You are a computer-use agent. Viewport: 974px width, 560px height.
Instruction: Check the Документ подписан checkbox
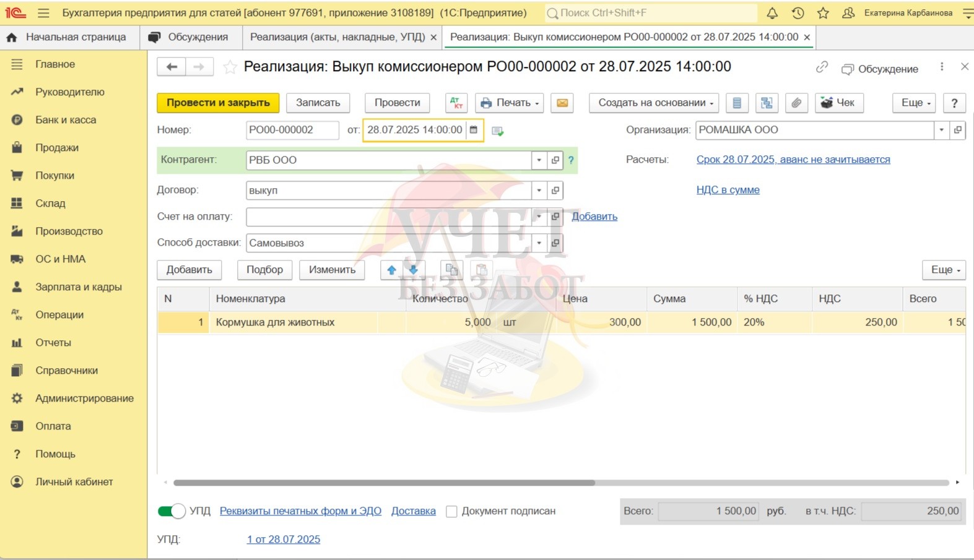click(x=452, y=512)
